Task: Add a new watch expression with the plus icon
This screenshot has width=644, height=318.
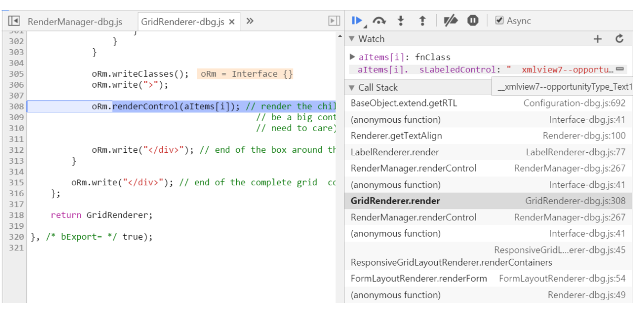Action: 597,38
